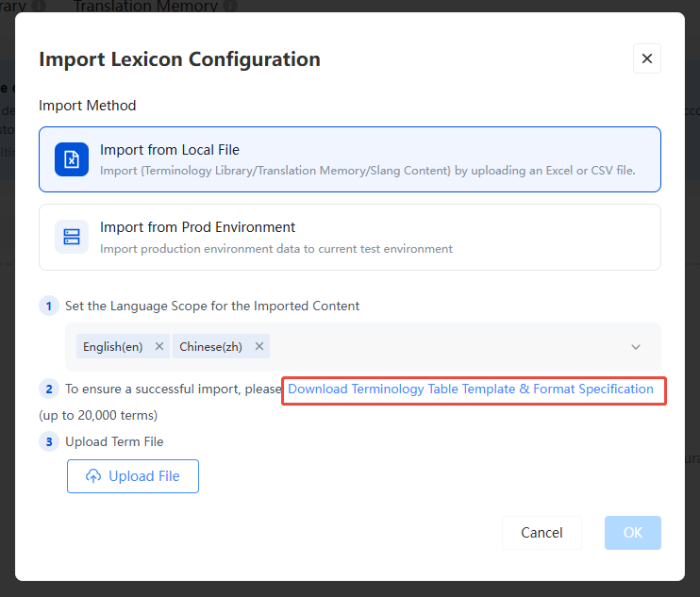Remove the English(en) language tag
Image resolution: width=700 pixels, height=597 pixels.
[x=158, y=346]
